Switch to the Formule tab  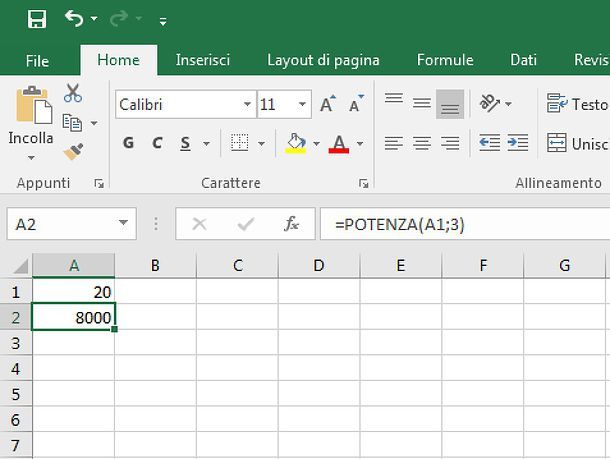[x=445, y=60]
